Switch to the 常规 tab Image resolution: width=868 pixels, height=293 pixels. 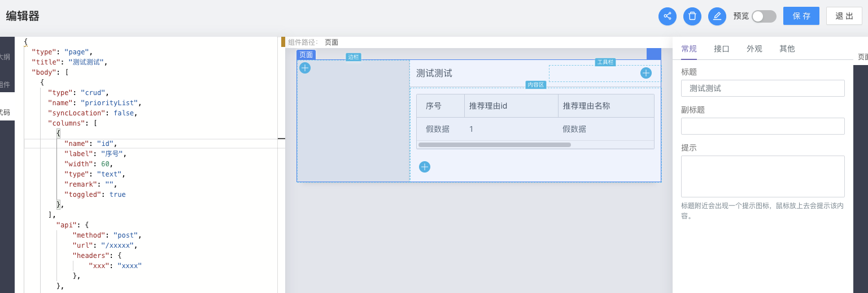pos(689,49)
